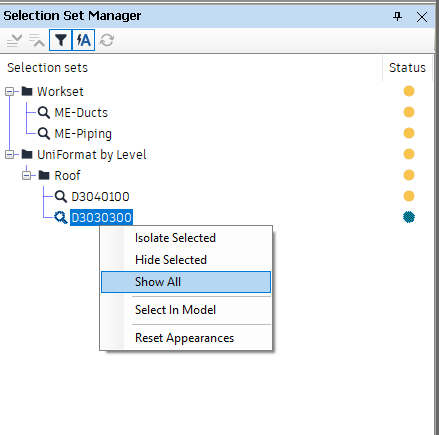Image resolution: width=439 pixels, height=435 pixels.
Task: Pin the Selection Set Manager panel
Action: click(397, 16)
